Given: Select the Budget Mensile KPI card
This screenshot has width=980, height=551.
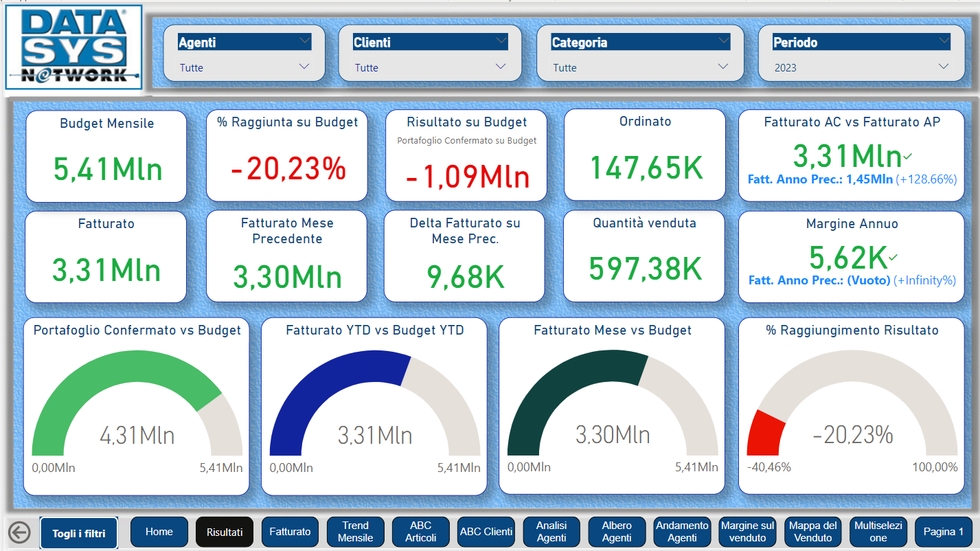Looking at the screenshot, I should click(106, 157).
